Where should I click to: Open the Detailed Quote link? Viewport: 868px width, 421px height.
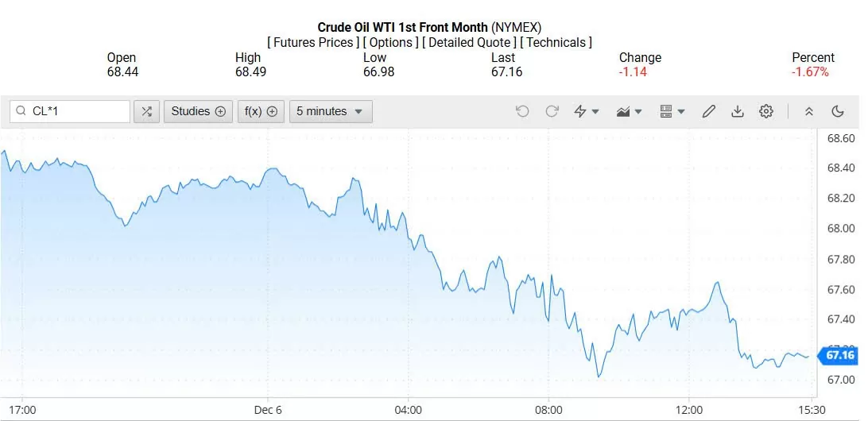(x=469, y=42)
